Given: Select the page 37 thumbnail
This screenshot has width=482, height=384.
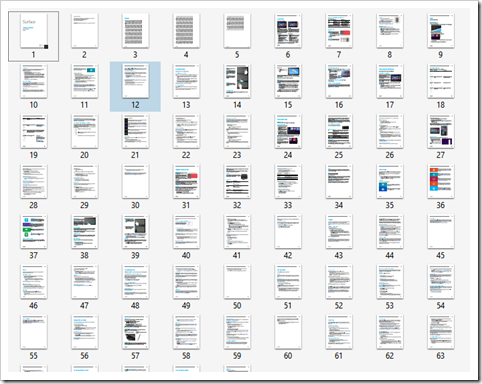Looking at the screenshot, I should click(x=34, y=232).
